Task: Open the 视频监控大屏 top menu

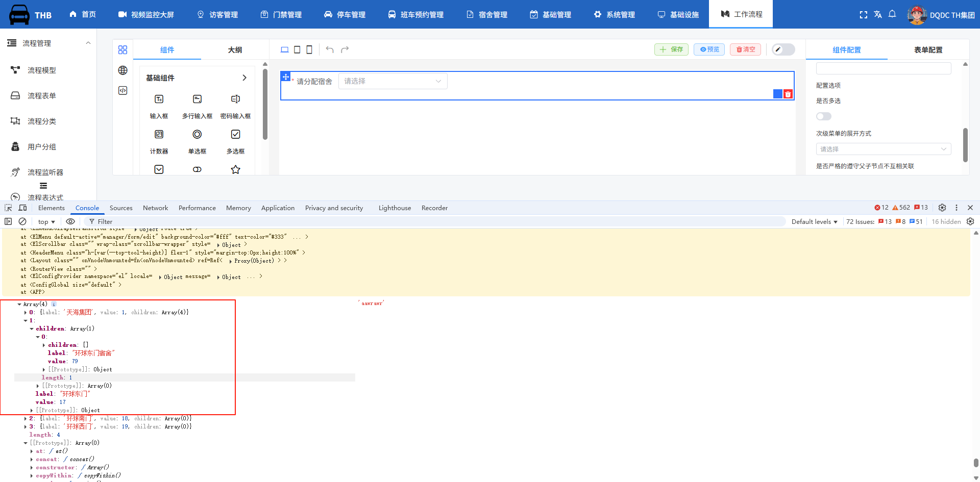Action: 146,14
